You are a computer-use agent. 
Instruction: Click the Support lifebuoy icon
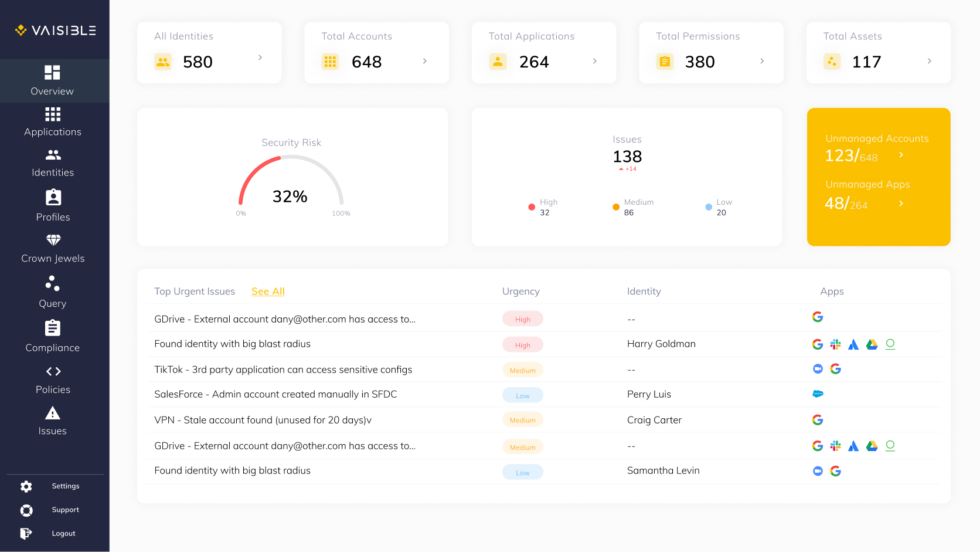pyautogui.click(x=26, y=510)
